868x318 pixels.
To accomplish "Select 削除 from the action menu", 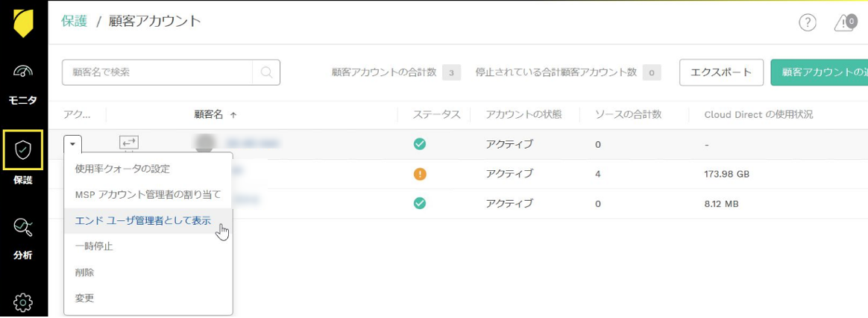I will (85, 272).
